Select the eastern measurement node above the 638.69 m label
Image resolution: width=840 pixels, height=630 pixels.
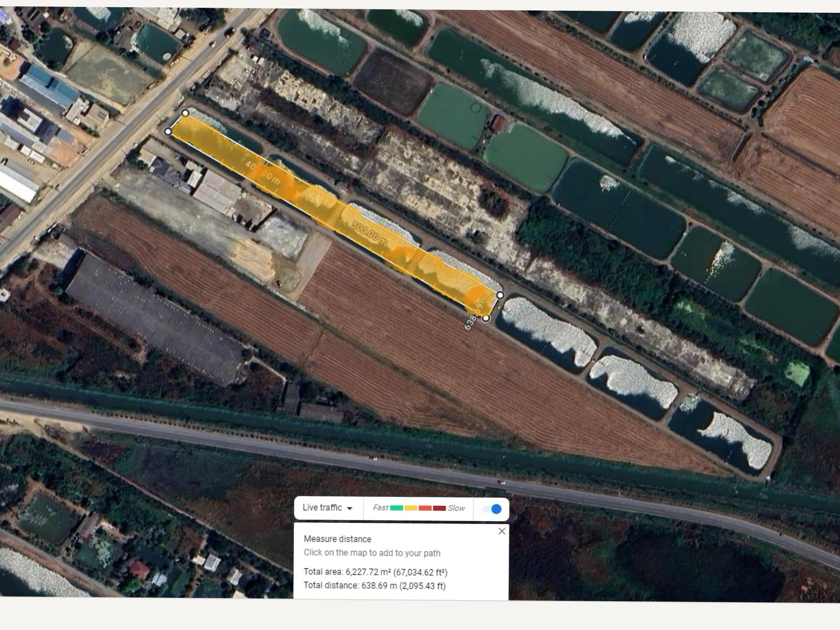pos(500,295)
